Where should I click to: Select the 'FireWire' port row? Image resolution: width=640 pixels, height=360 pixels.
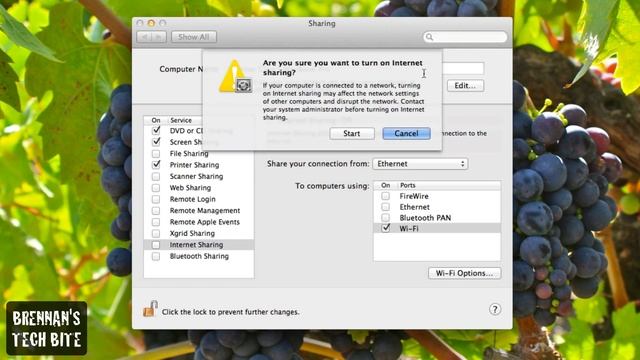pos(437,196)
